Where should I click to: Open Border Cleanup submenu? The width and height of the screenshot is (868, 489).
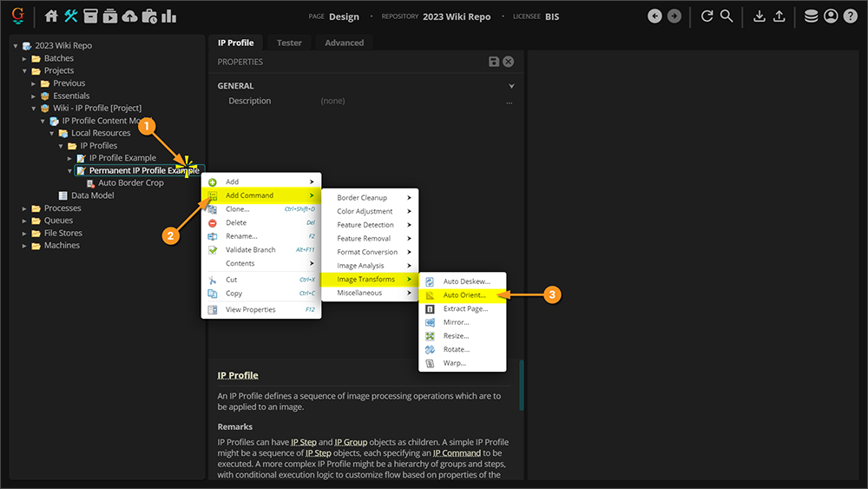(370, 198)
